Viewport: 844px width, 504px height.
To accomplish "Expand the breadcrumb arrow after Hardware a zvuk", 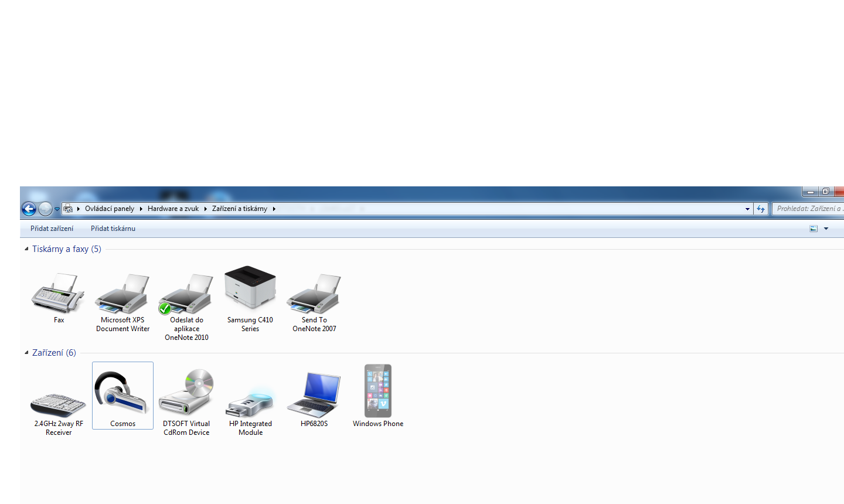I will pyautogui.click(x=206, y=209).
